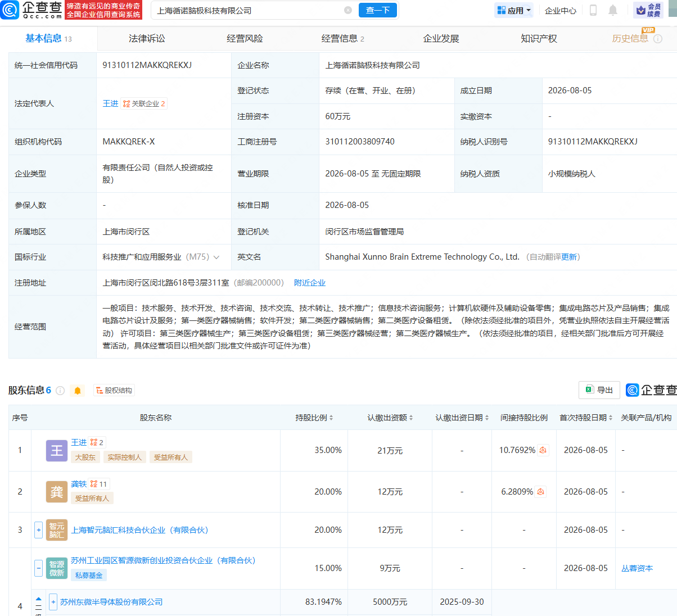
Task: Switch to 知识产权 tab
Action: tap(539, 39)
